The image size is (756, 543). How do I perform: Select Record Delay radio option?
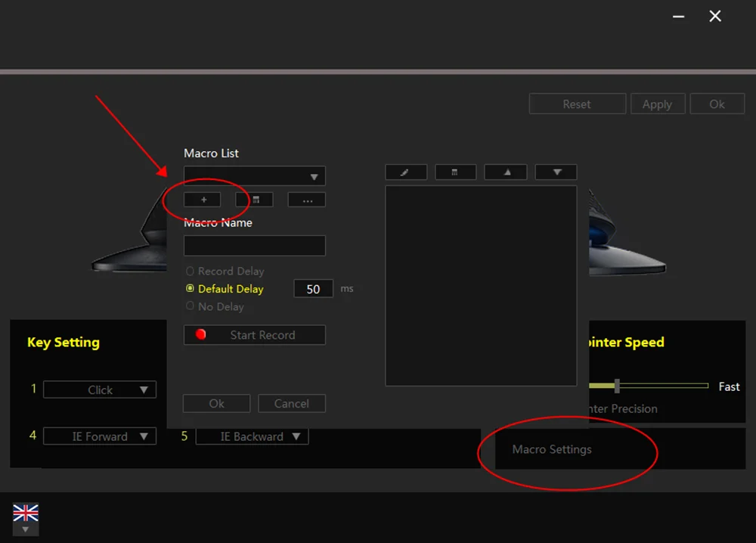pyautogui.click(x=190, y=271)
